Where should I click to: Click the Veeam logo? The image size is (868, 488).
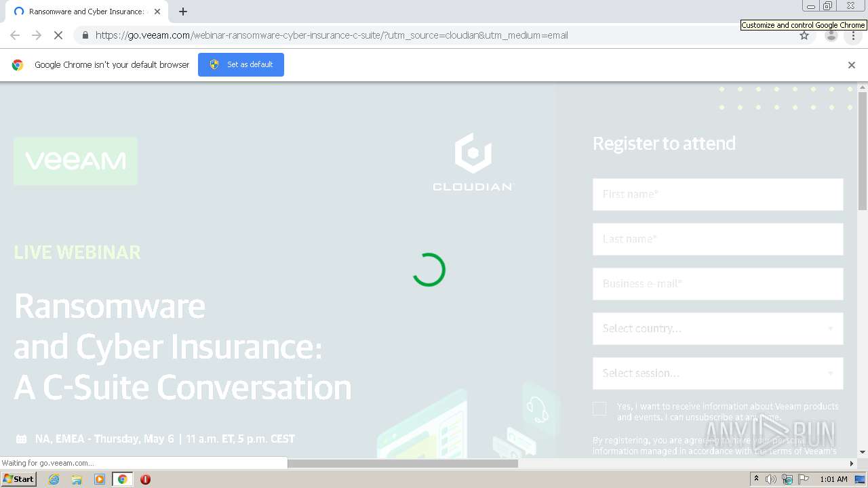click(x=75, y=161)
